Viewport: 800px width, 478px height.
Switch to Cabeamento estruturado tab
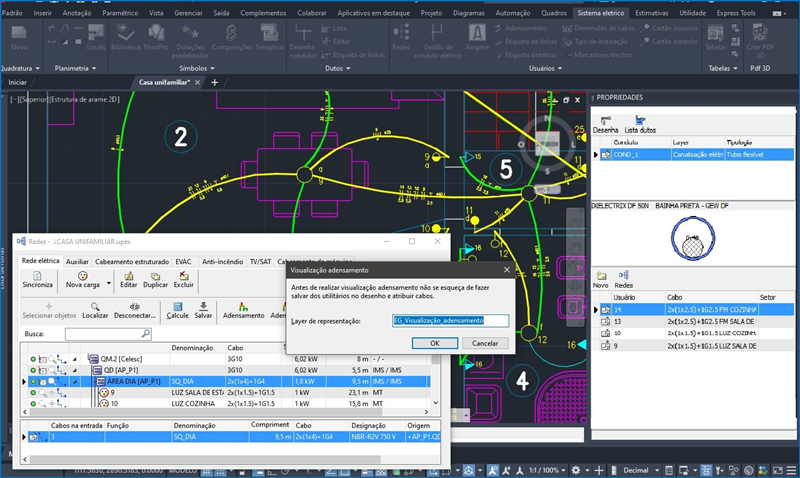(132, 261)
